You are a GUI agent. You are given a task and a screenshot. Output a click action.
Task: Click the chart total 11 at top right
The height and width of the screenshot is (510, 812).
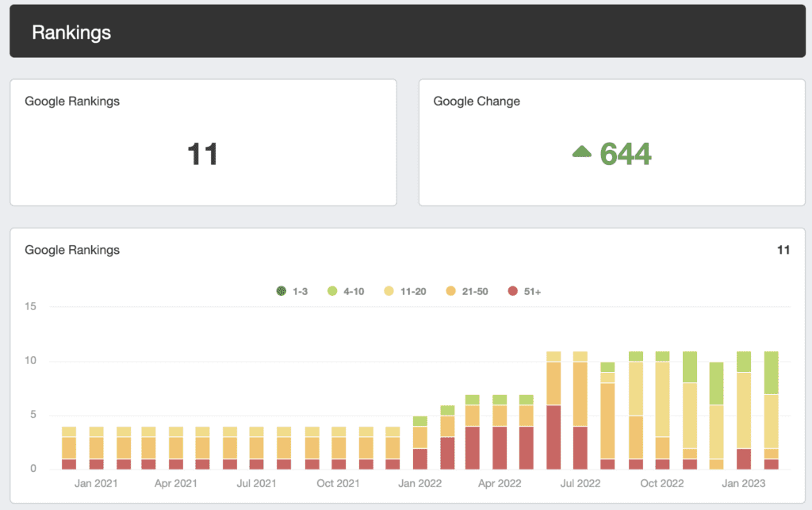(783, 250)
